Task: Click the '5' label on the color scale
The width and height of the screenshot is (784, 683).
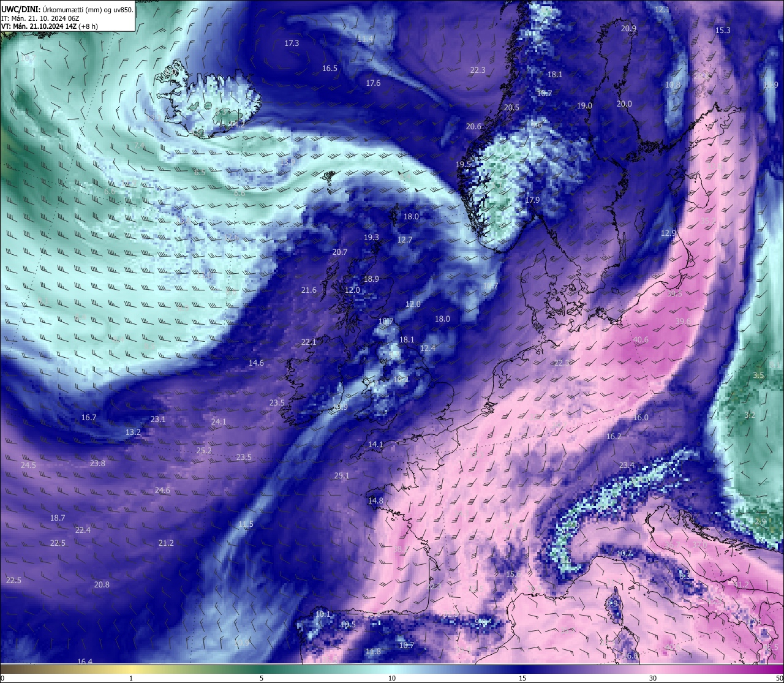Action: tap(262, 678)
